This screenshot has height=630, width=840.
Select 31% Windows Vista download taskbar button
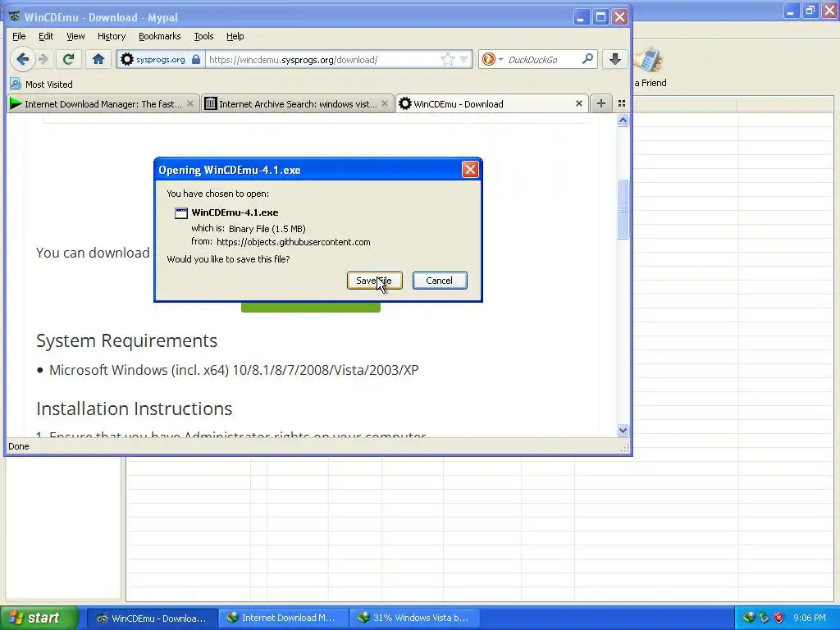414,619
